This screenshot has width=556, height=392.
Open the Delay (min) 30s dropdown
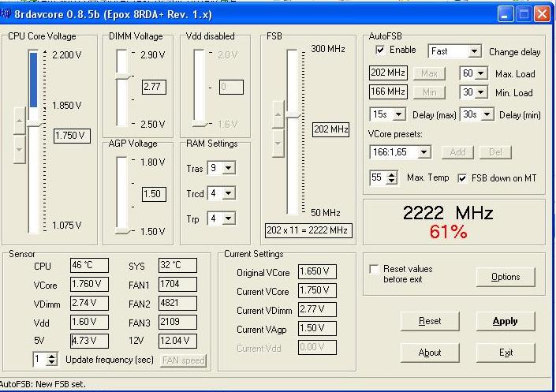click(x=487, y=114)
